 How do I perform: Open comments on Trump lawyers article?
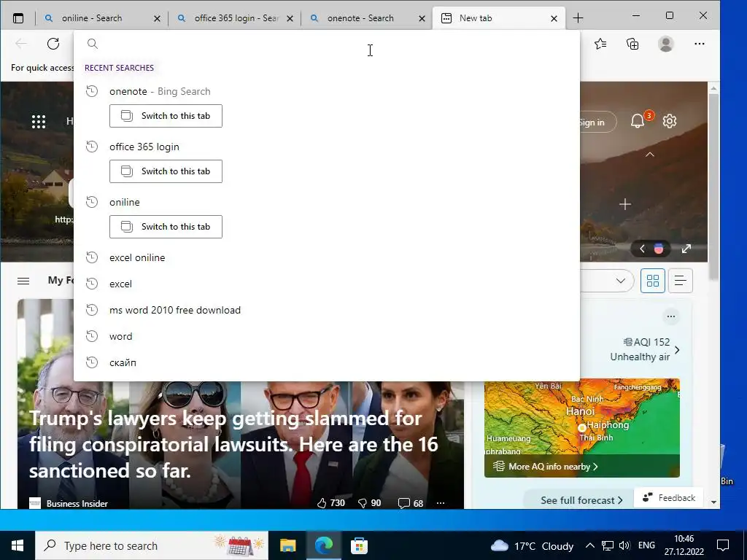tap(411, 503)
